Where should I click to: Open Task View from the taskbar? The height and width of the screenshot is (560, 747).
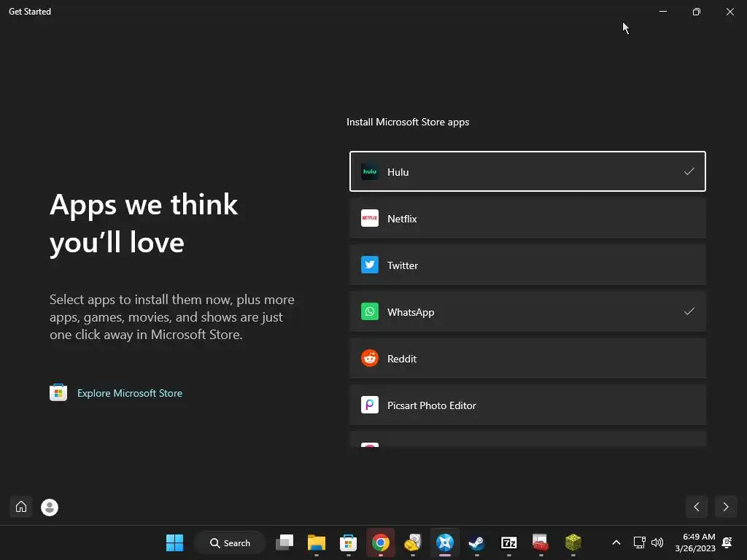point(285,542)
